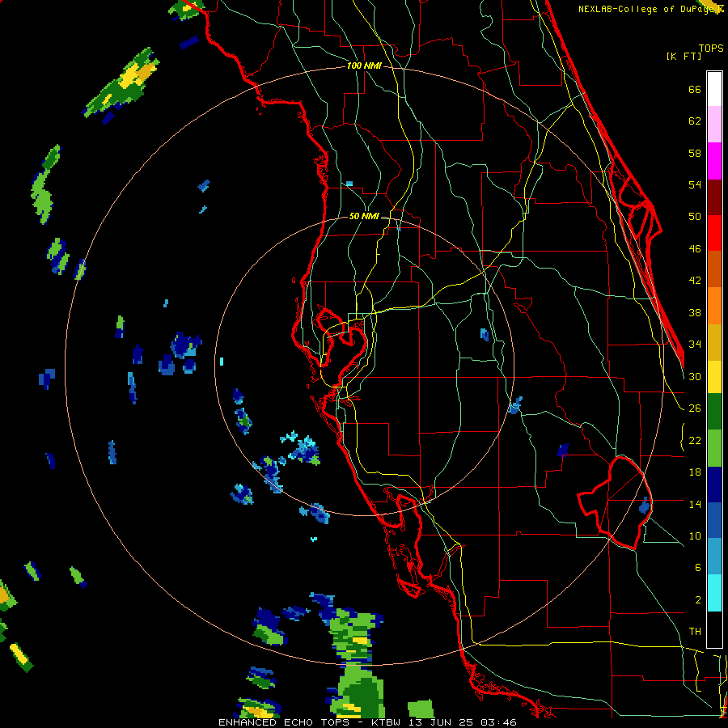Click the 42 label on the scale

tap(695, 280)
